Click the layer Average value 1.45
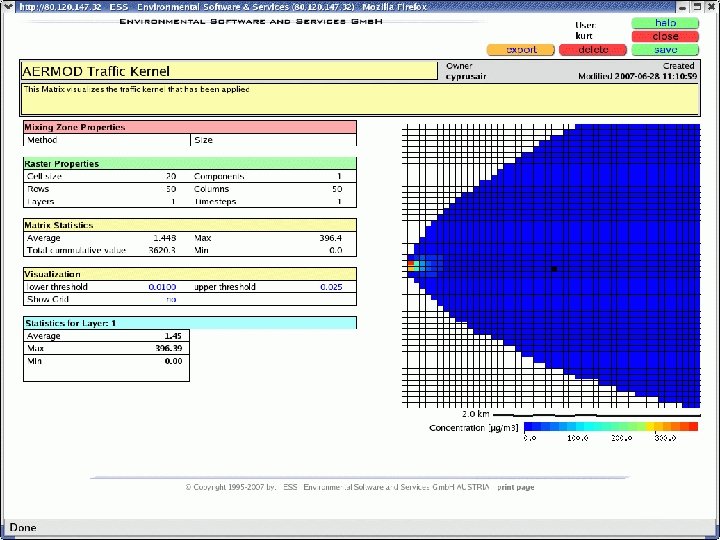Viewport: 720px width, 540px height. (173, 336)
